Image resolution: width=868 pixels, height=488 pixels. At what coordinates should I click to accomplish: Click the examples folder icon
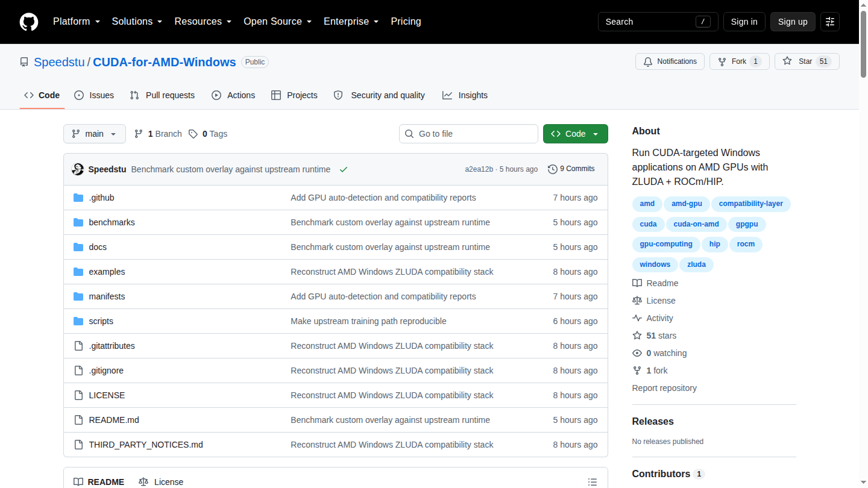(78, 272)
